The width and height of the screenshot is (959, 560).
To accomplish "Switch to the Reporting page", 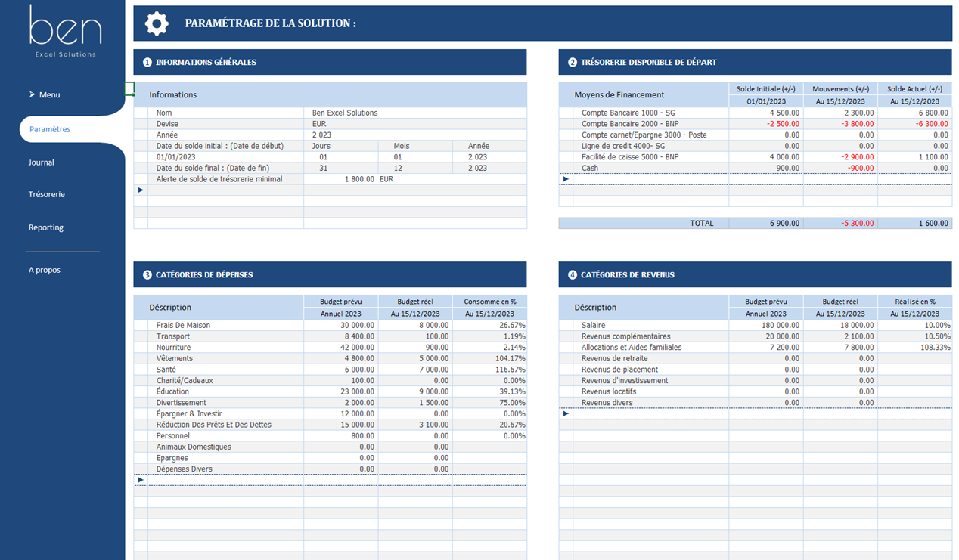I will tap(46, 227).
